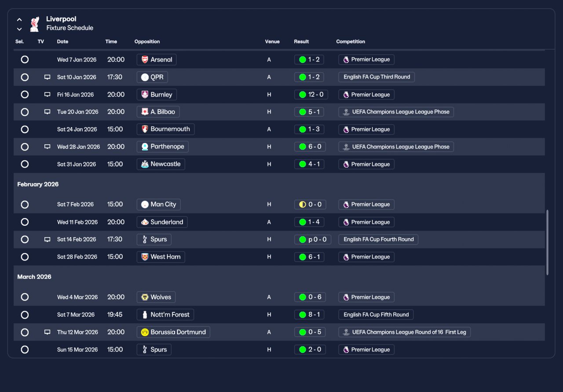Click the down chevron beside Liverpool crest
The width and height of the screenshot is (563, 392).
click(x=19, y=29)
